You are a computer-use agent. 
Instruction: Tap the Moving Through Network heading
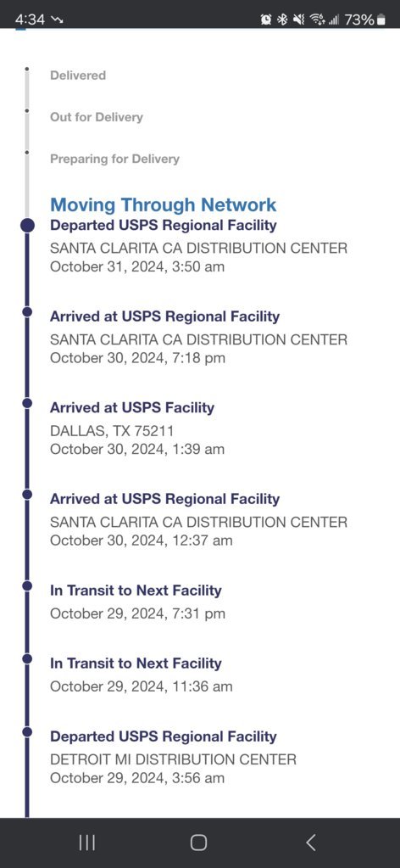[x=164, y=204]
